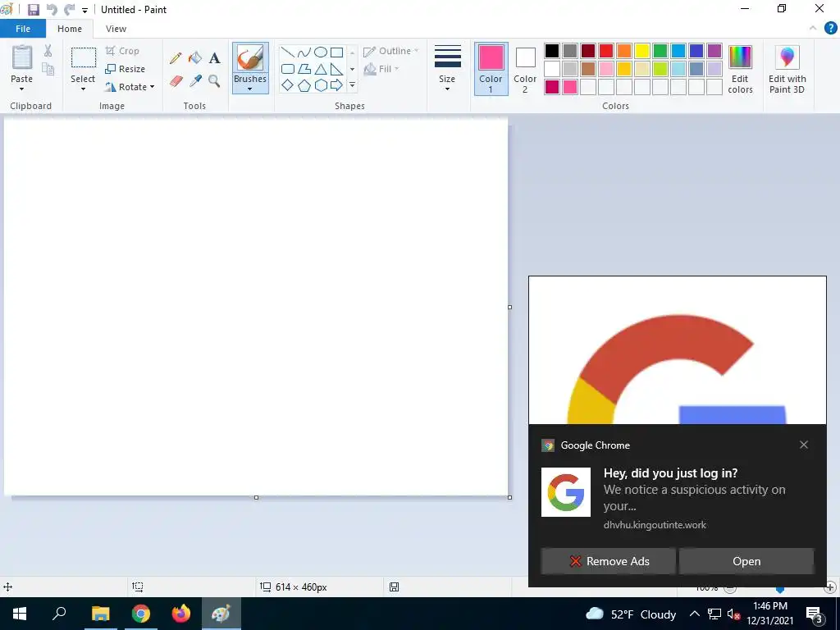
Task: Click the Redo arrow in title bar
Action: tap(69, 10)
